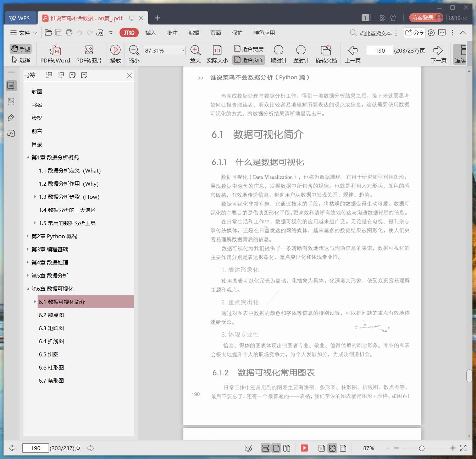The image size is (476, 459).
Task: Switch to 插入 ribbon tab
Action: 150,33
